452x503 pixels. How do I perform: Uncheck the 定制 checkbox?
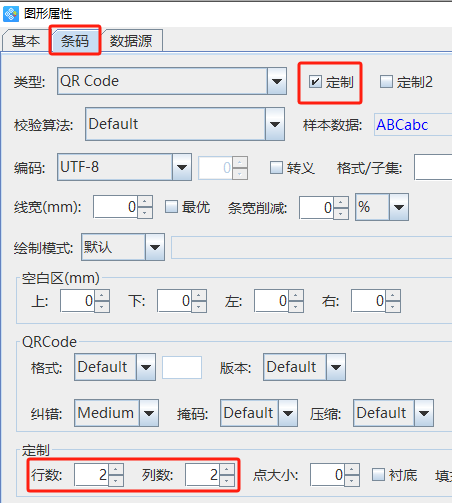pyautogui.click(x=315, y=82)
